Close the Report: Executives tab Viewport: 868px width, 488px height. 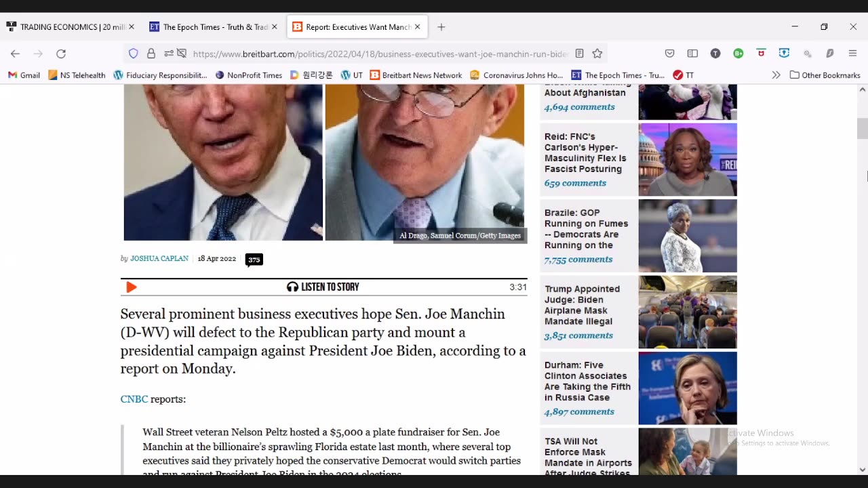(418, 27)
